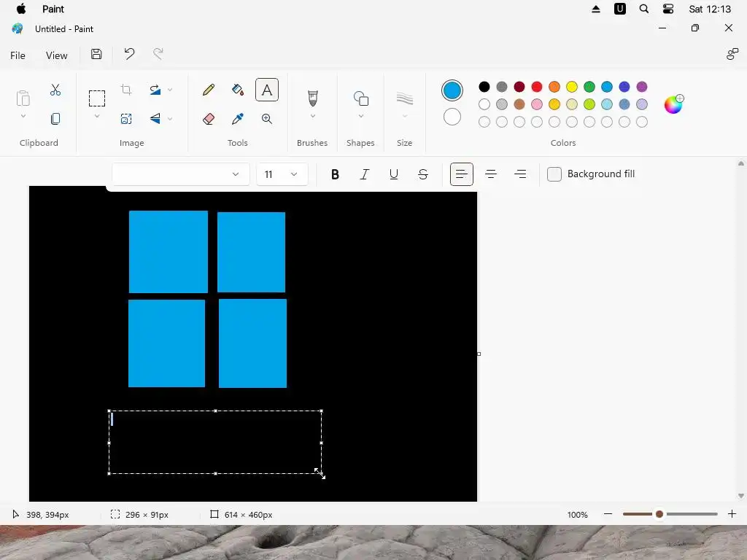Open the line Size control

click(404, 98)
